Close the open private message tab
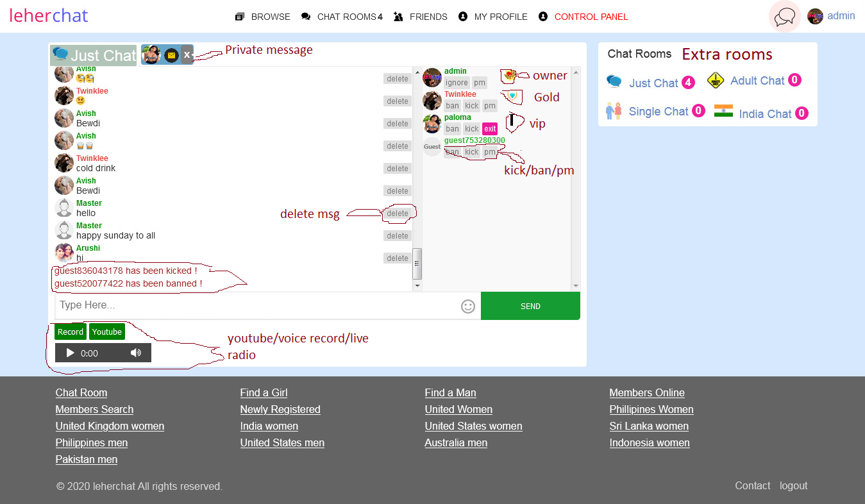The image size is (865, 504). (x=187, y=55)
